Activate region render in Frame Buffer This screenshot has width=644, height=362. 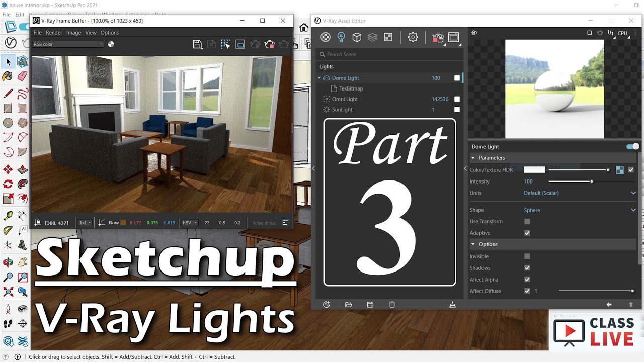(x=225, y=44)
